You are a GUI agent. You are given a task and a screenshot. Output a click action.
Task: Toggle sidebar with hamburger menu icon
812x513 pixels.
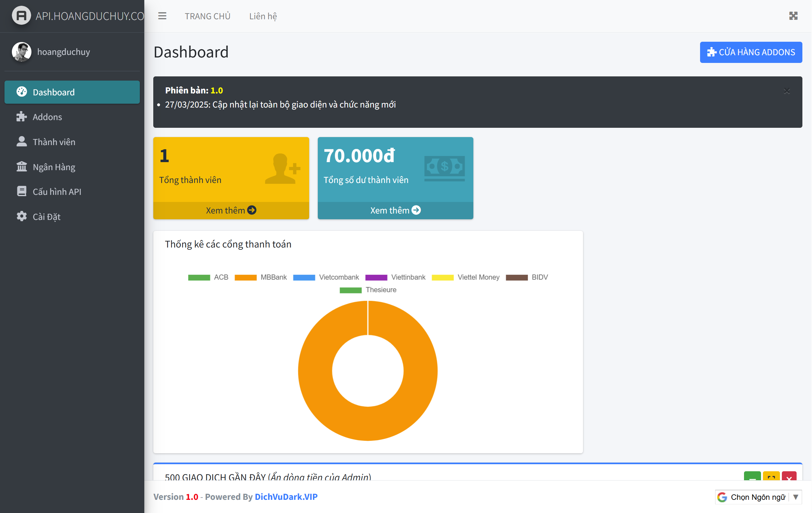coord(162,16)
